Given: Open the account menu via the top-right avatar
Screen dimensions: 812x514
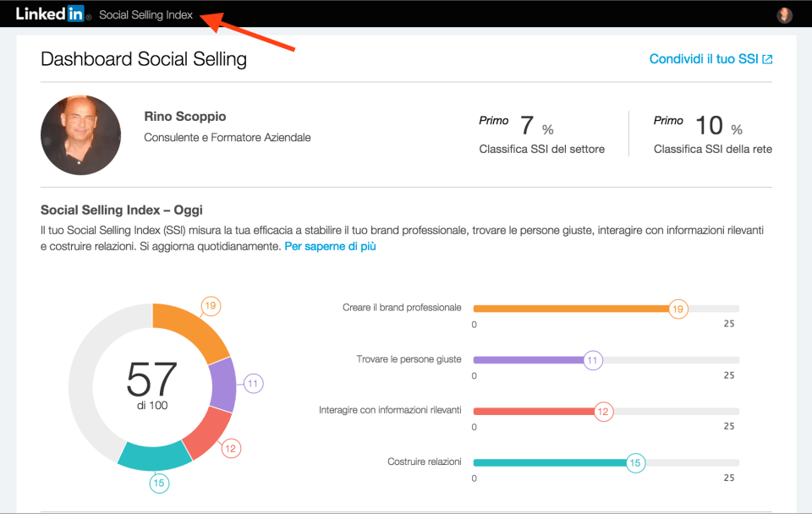Looking at the screenshot, I should pos(783,14).
